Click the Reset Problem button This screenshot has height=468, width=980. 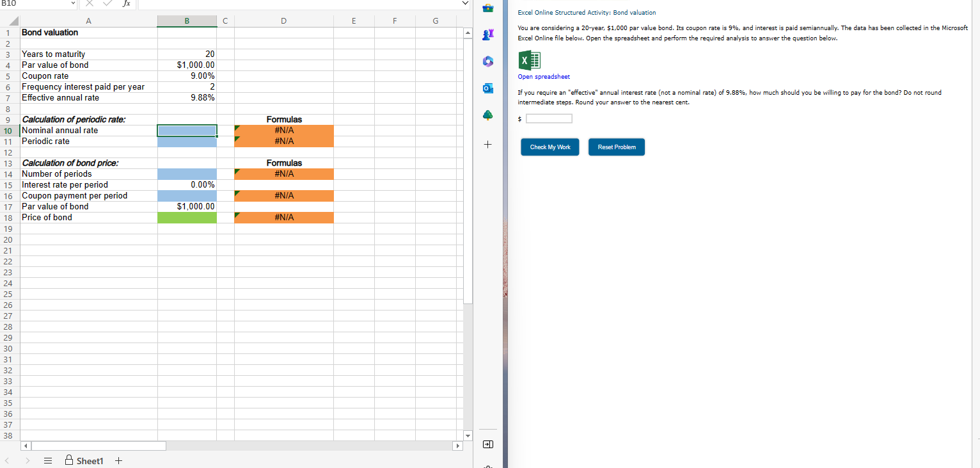click(x=617, y=147)
